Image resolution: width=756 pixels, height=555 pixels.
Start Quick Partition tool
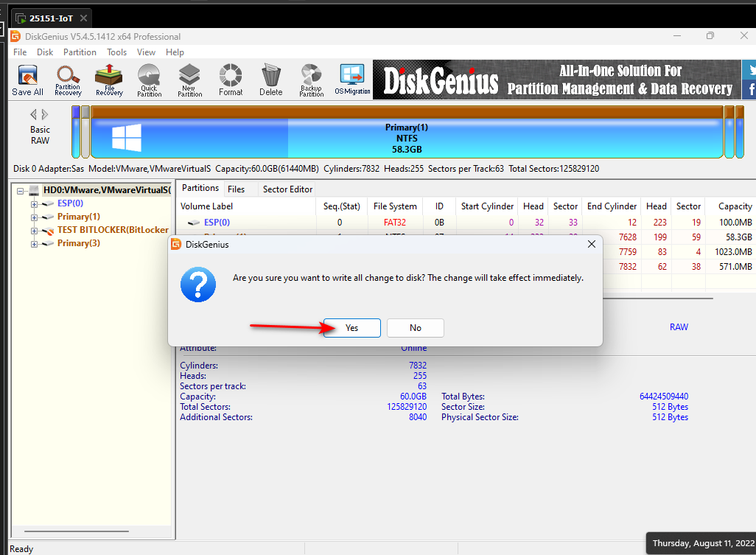(x=149, y=80)
